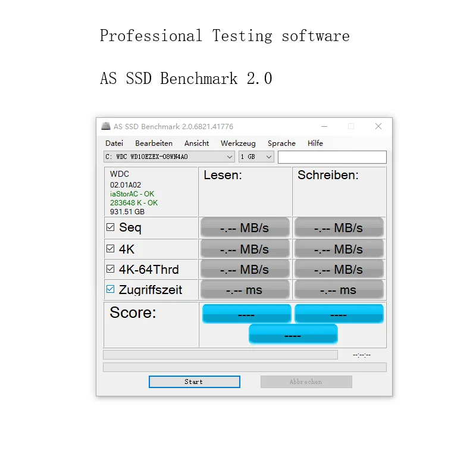
Task: Click the upper progress bar next to timer
Action: pyautogui.click(x=220, y=355)
